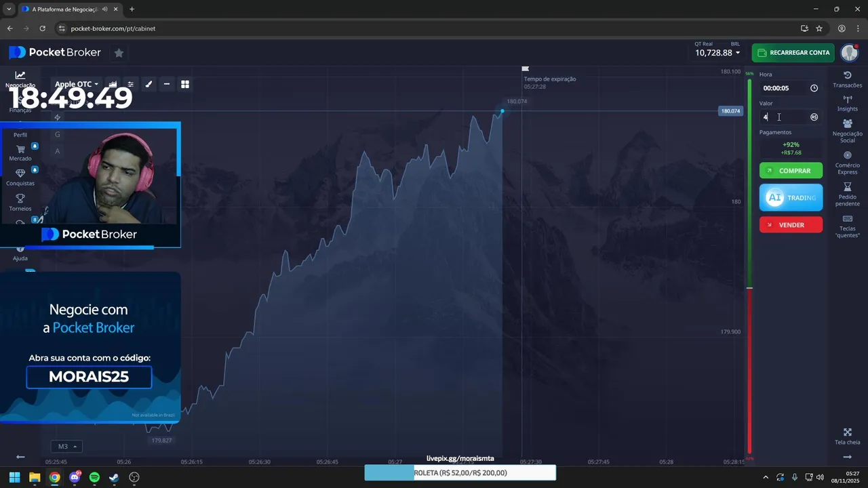Image resolution: width=868 pixels, height=488 pixels.
Task: Open Spotify from taskbar
Action: pos(94,477)
